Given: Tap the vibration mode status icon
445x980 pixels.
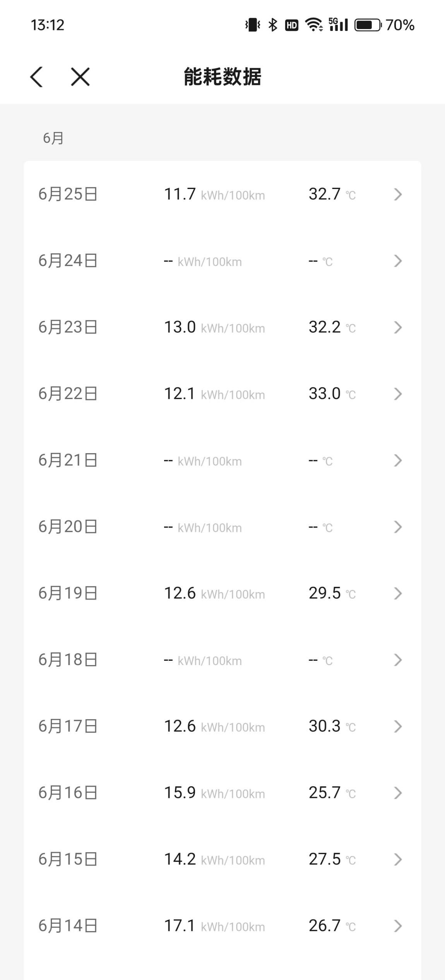Looking at the screenshot, I should [x=253, y=25].
